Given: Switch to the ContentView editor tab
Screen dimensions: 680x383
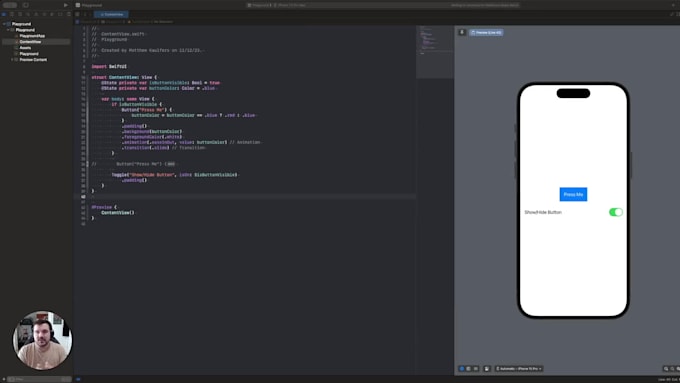Looking at the screenshot, I should tap(111, 14).
